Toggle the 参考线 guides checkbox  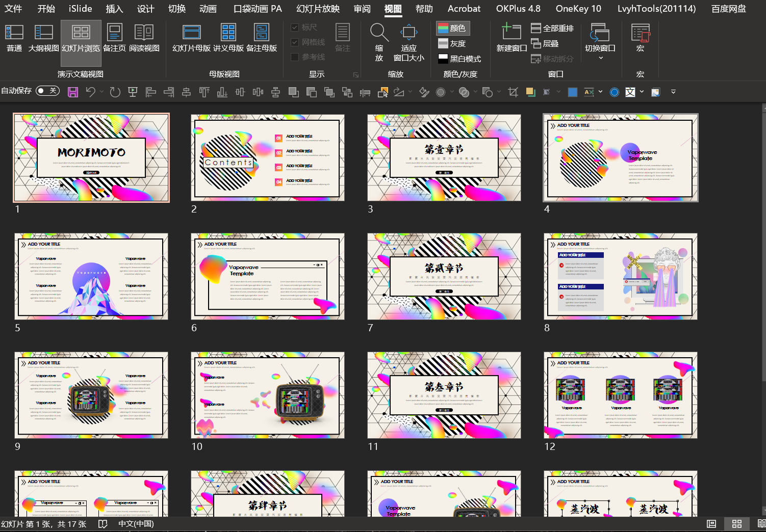295,57
